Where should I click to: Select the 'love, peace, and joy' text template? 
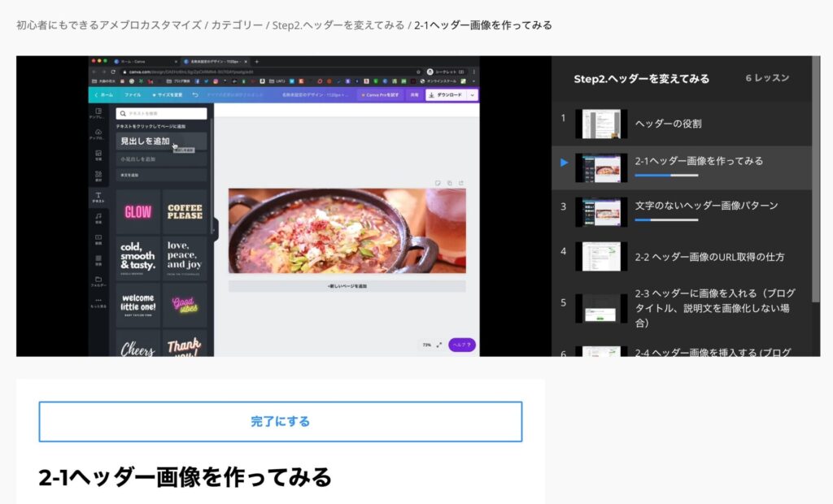click(185, 259)
